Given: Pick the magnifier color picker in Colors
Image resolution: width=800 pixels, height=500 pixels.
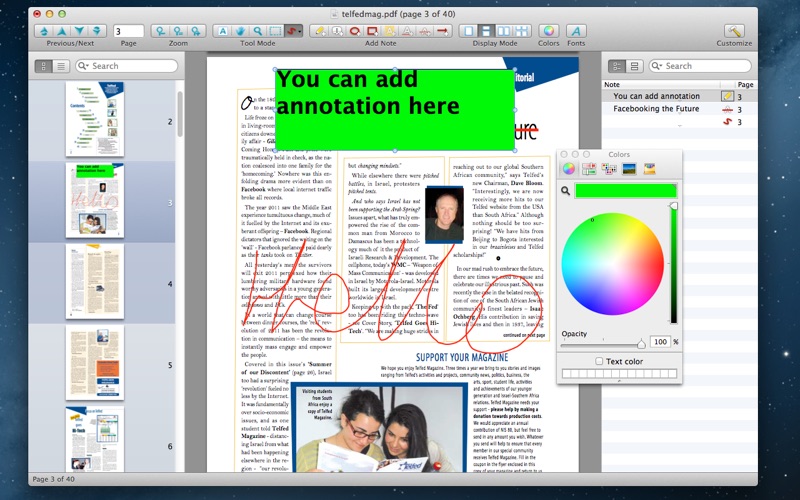Looking at the screenshot, I should [x=566, y=190].
